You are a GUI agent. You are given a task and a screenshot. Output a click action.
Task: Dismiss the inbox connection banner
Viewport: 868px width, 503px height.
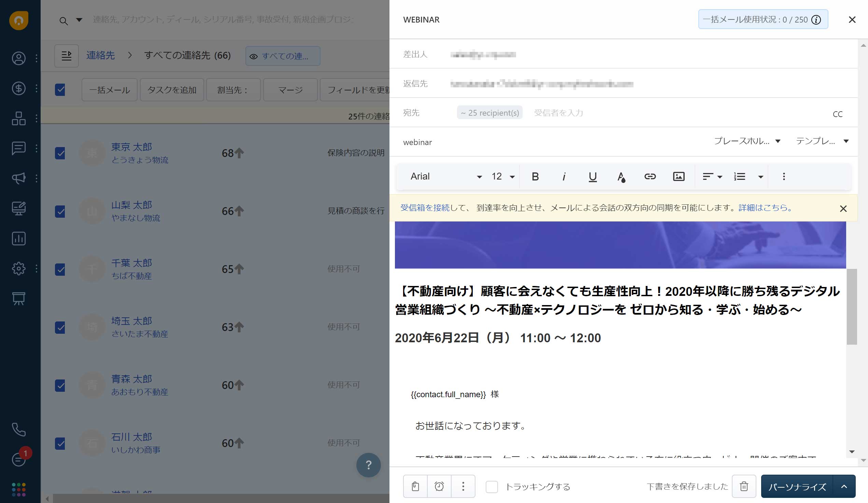[843, 209]
